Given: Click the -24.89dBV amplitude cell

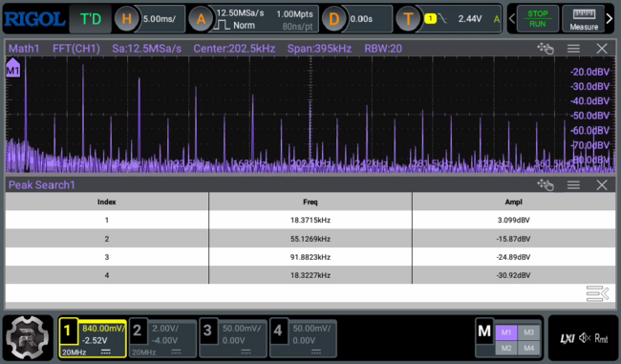Looking at the screenshot, I should click(x=514, y=257).
